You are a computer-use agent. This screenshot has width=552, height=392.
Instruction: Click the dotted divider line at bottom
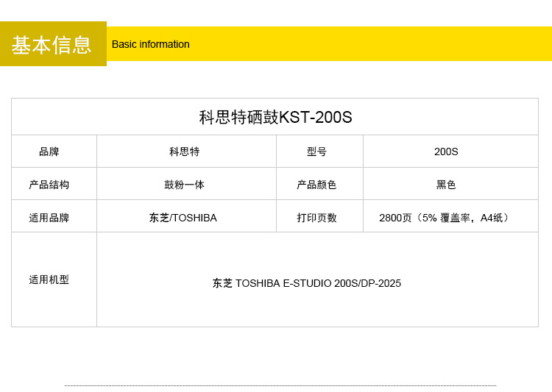coord(280,385)
